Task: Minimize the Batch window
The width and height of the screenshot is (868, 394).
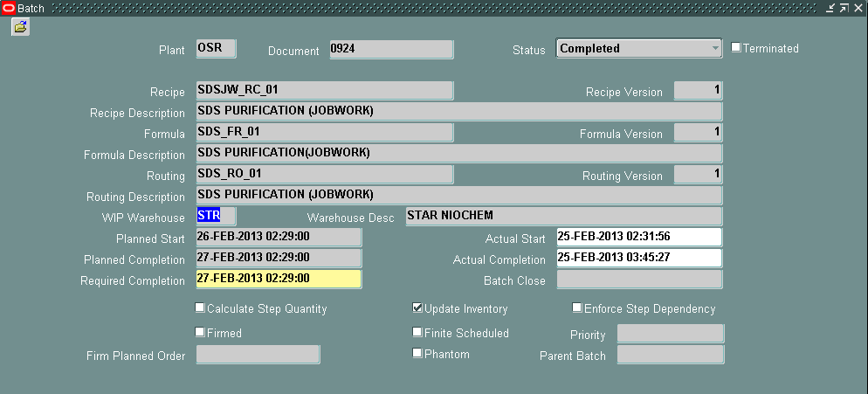Action: [830, 9]
